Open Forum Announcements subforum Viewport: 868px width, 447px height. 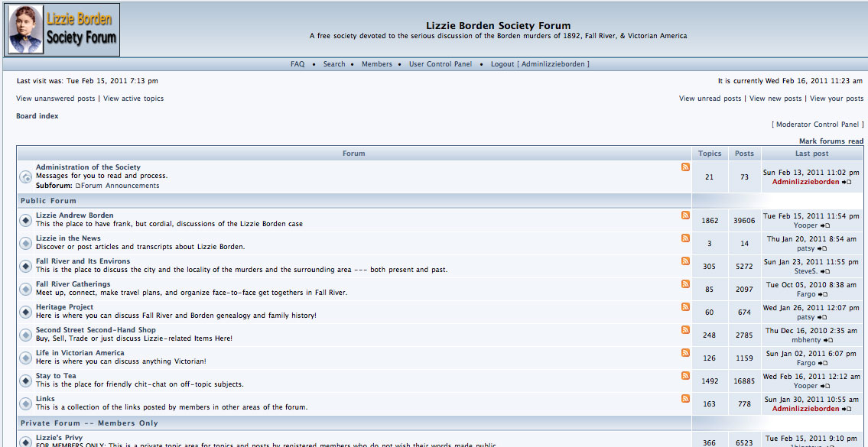[120, 186]
